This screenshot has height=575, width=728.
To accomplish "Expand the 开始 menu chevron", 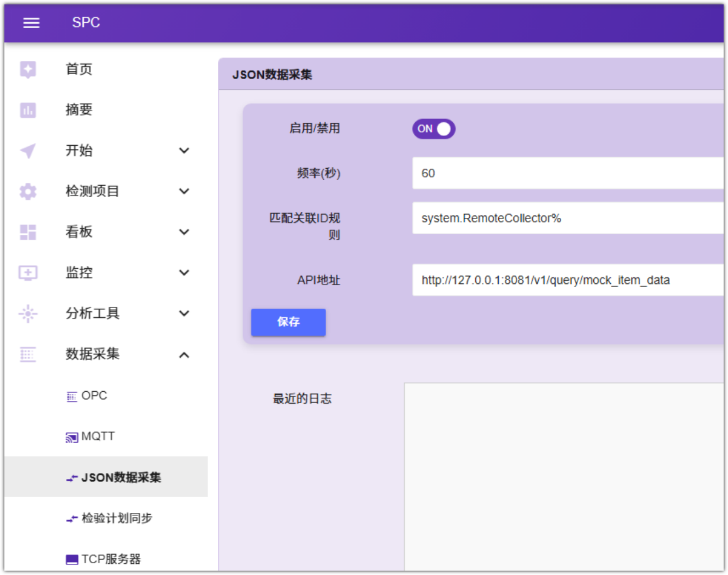I will [184, 151].
